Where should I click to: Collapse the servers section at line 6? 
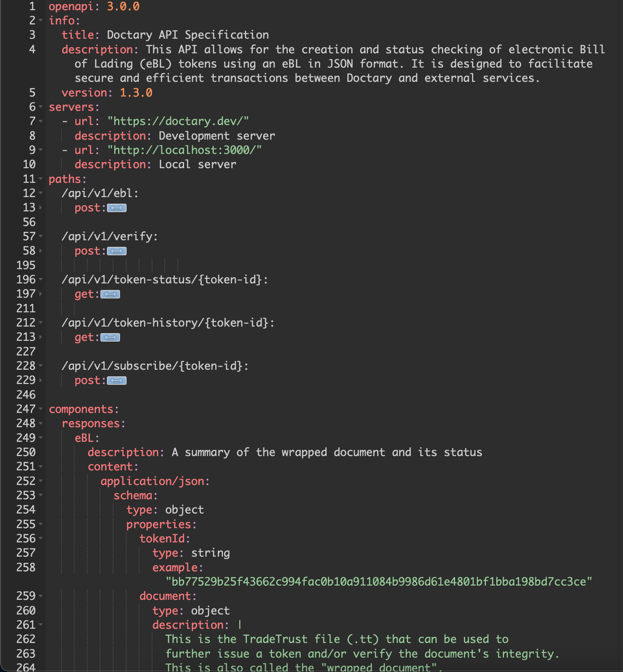tap(41, 106)
